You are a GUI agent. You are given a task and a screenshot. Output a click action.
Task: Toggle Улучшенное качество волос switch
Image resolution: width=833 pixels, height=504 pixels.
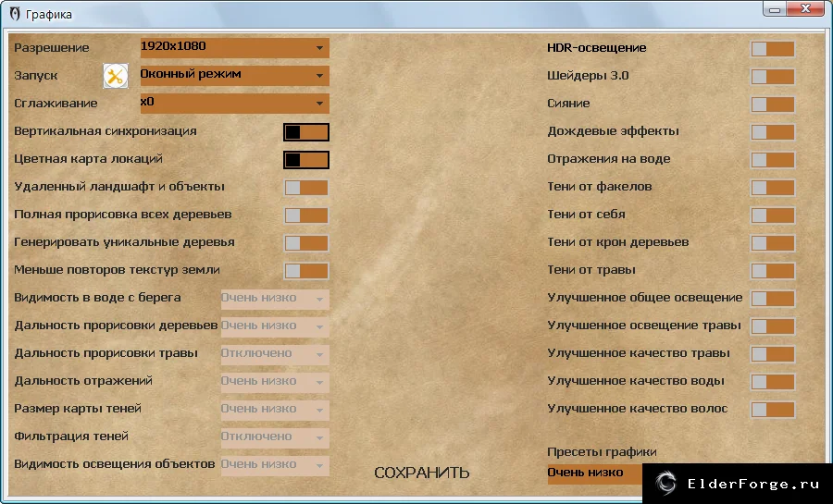pos(773,409)
